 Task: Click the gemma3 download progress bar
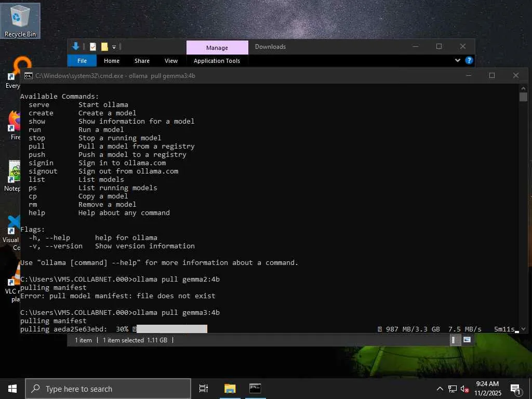(171, 329)
